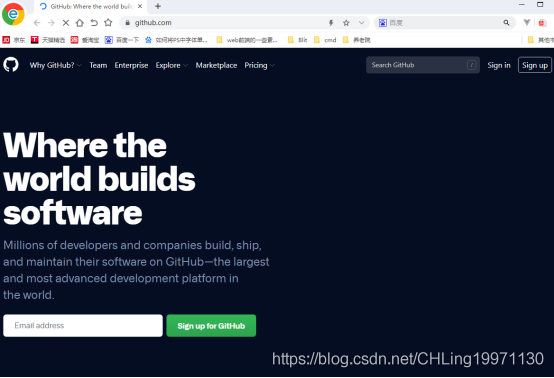
Task: Click the restore/undo arrow icon in toolbar
Action: [x=94, y=23]
